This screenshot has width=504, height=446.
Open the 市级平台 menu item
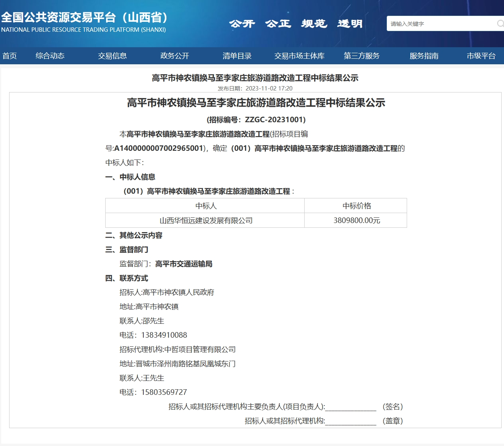[481, 56]
